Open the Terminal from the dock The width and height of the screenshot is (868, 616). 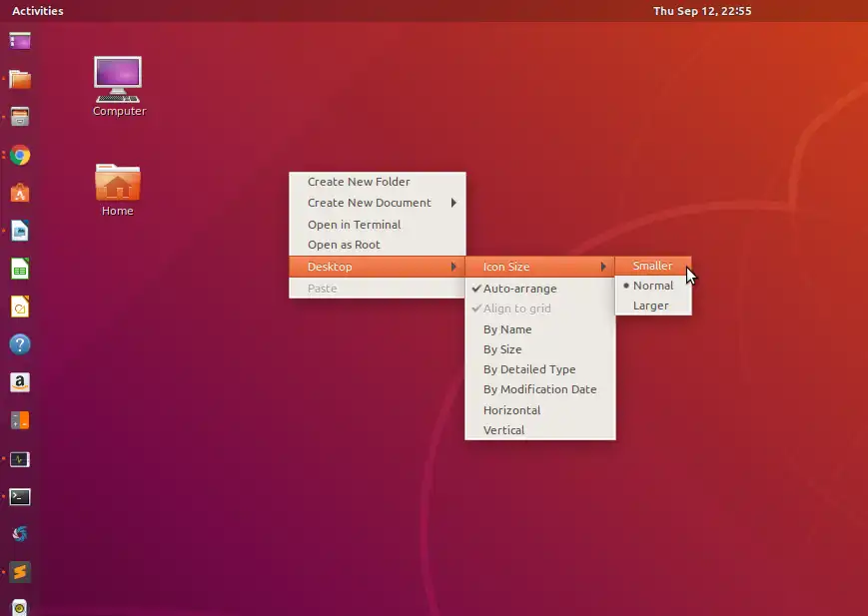[19, 496]
